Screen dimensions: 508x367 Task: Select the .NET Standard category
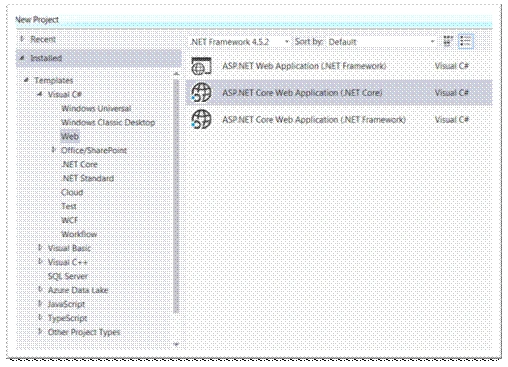point(87,178)
